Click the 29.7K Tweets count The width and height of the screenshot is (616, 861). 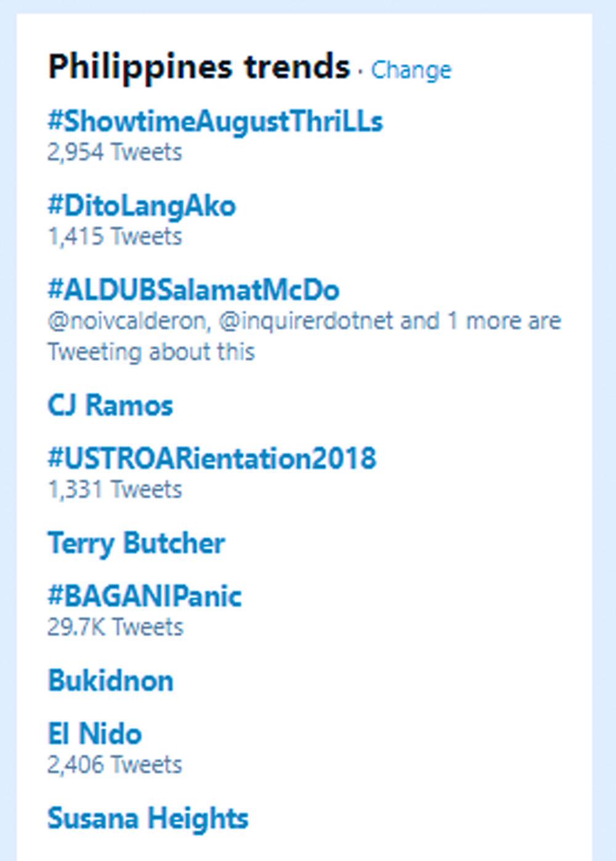(x=115, y=627)
